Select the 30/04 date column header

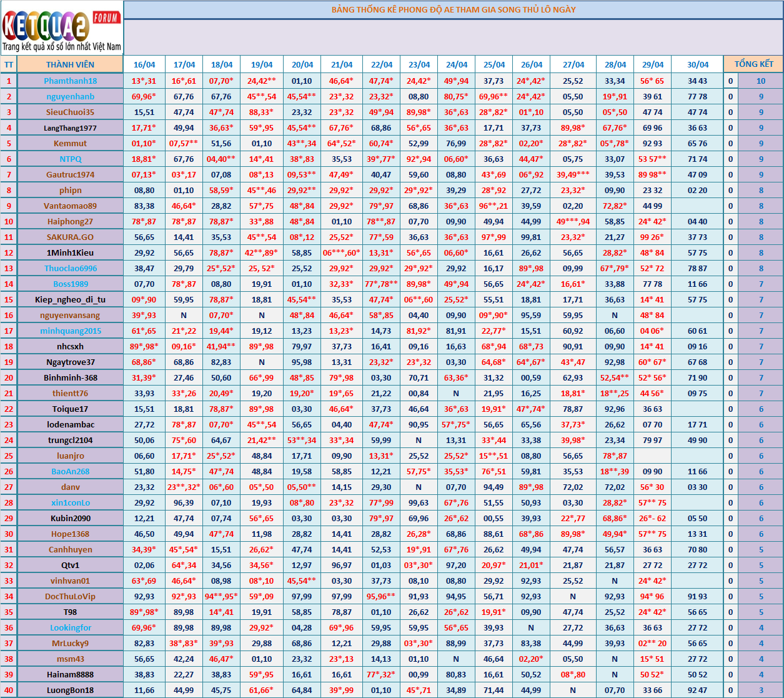point(698,64)
